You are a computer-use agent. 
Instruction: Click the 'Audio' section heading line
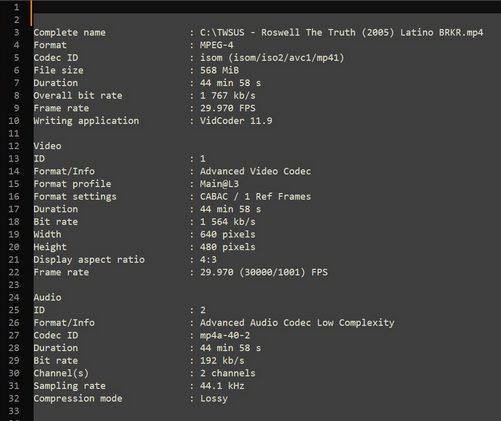pos(47,297)
